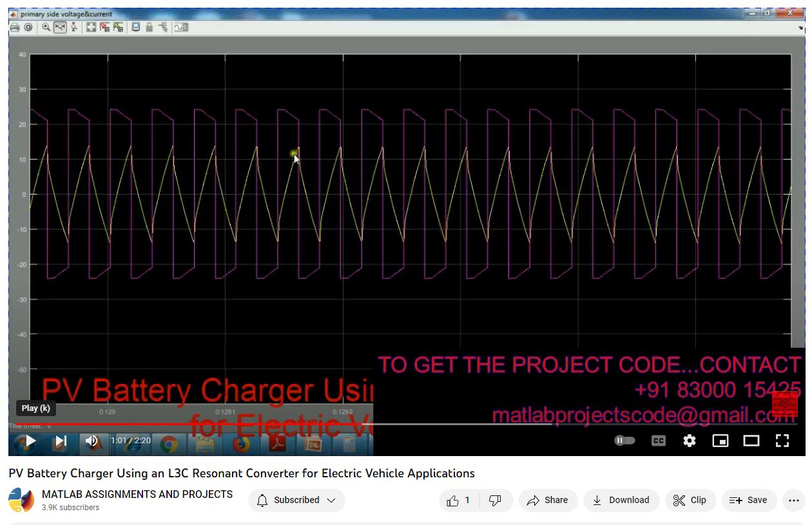Share this video

(547, 501)
